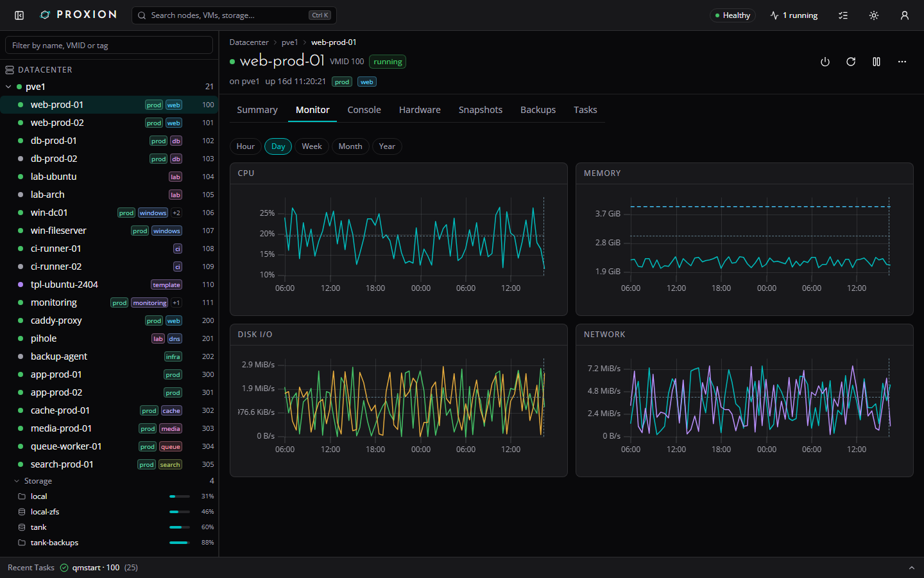924x578 pixels.
Task: Collapse the Storage section
Action: pyautogui.click(x=17, y=481)
